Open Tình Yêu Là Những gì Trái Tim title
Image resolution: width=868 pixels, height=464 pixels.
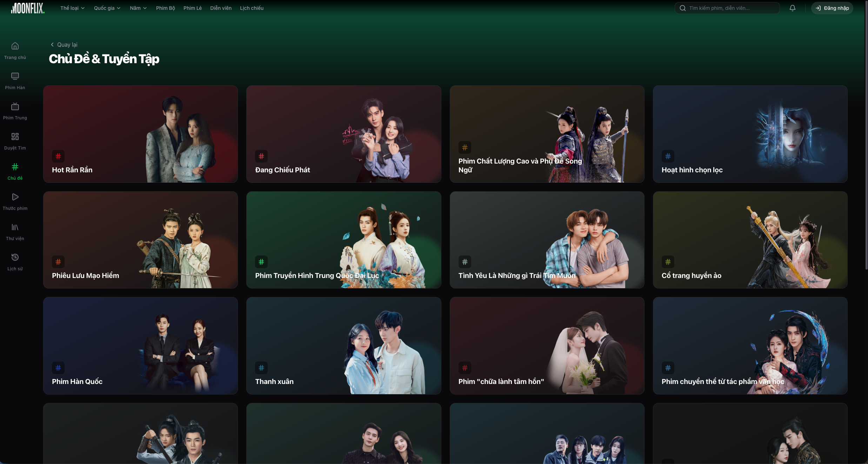click(517, 276)
